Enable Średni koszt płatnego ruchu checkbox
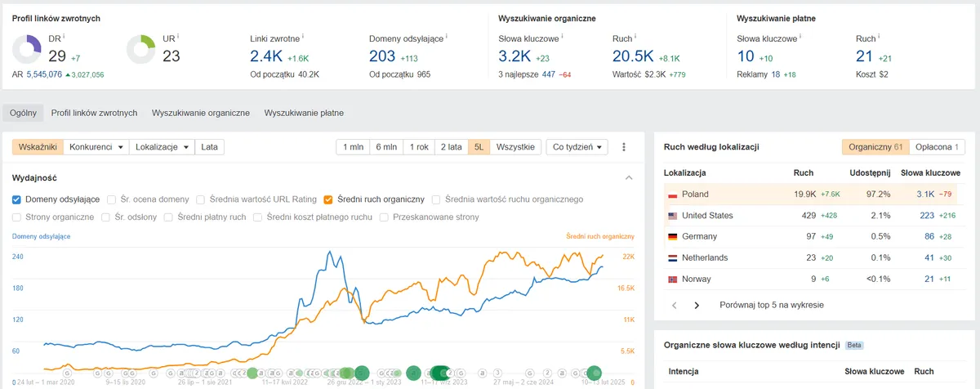This screenshot has width=980, height=389. point(259,217)
